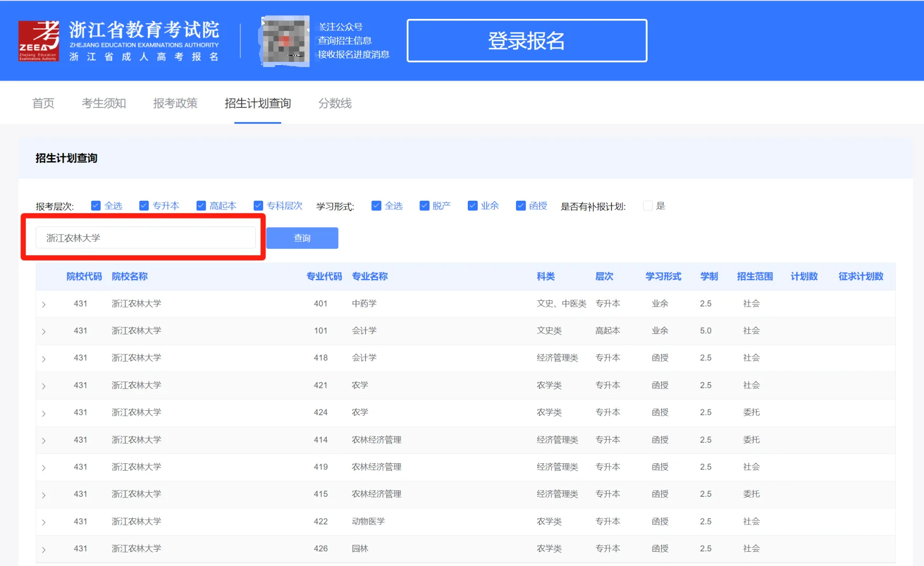The image size is (924, 566).
Task: Click the 征求计划数 column header
Action: click(x=861, y=276)
